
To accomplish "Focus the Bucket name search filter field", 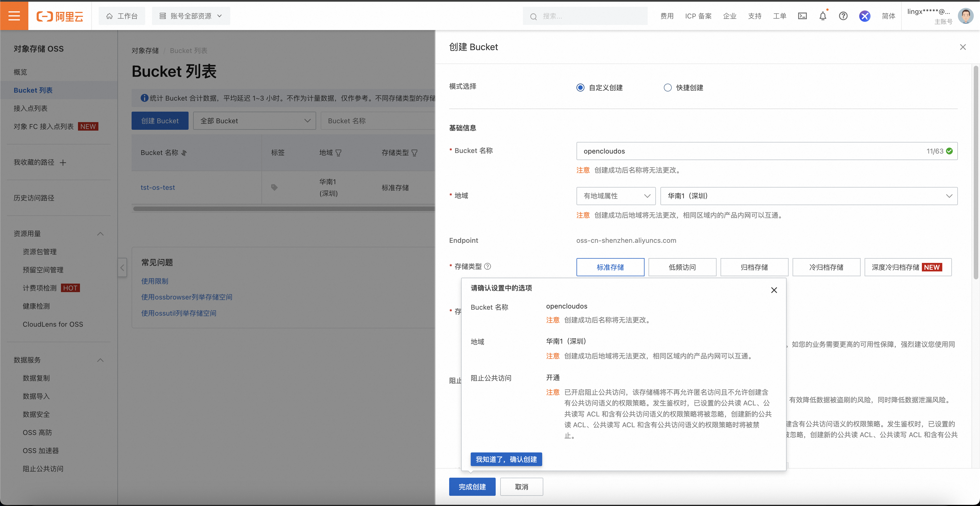I will [x=378, y=121].
